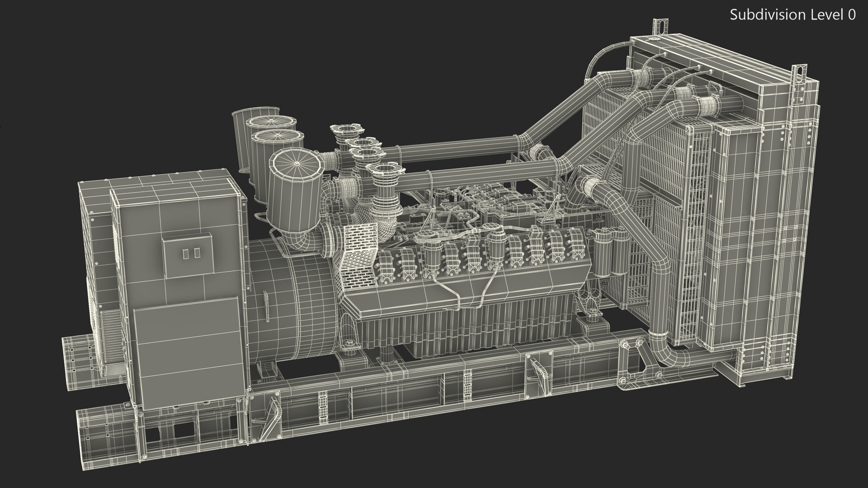Select the small control box with two switches
Image resolution: width=868 pixels, height=488 pixels.
pos(188,255)
